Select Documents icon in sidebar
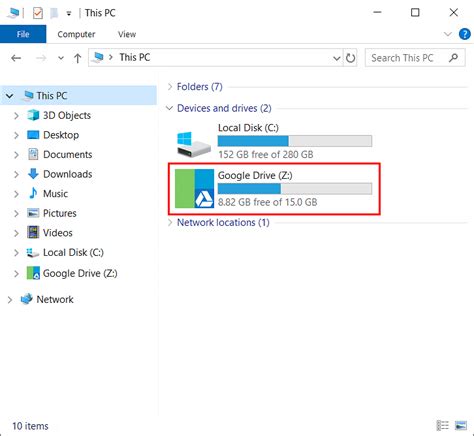Image resolution: width=474 pixels, height=436 pixels. coord(33,154)
